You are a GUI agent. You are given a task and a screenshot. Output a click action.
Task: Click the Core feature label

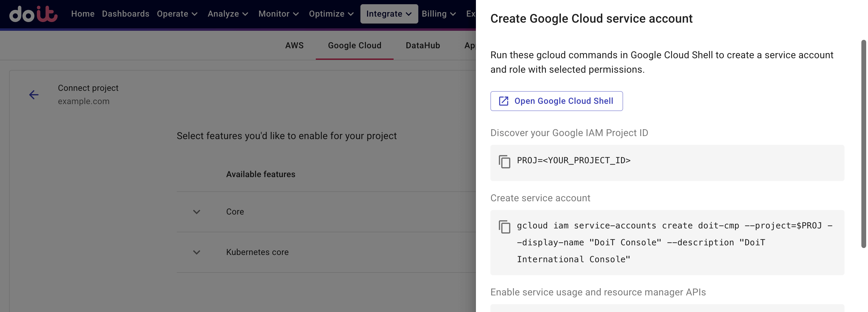(235, 212)
